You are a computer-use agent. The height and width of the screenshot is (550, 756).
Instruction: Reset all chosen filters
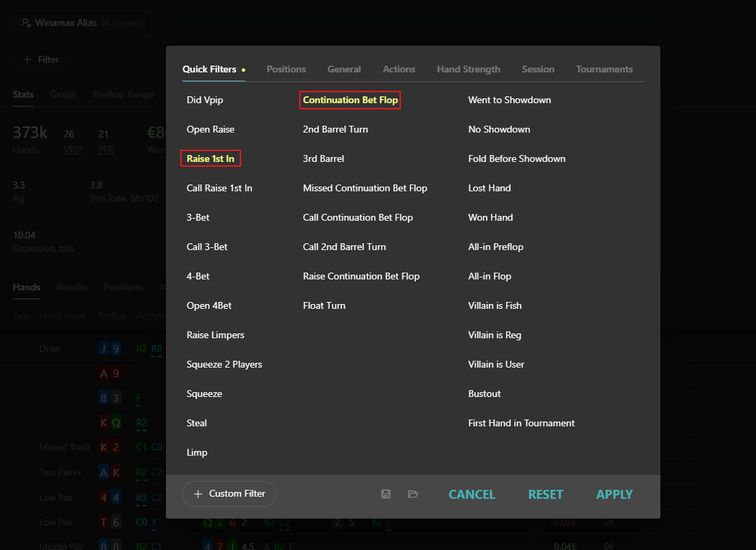click(546, 495)
